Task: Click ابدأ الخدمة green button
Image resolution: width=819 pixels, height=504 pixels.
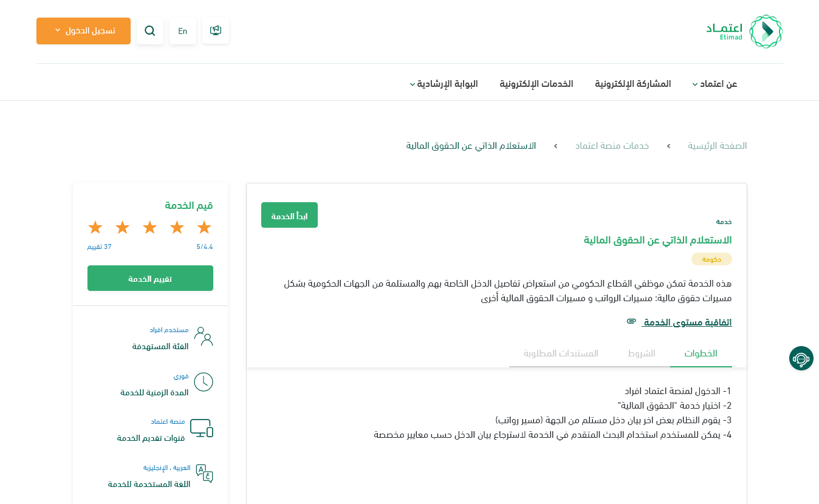Action: coord(289,215)
